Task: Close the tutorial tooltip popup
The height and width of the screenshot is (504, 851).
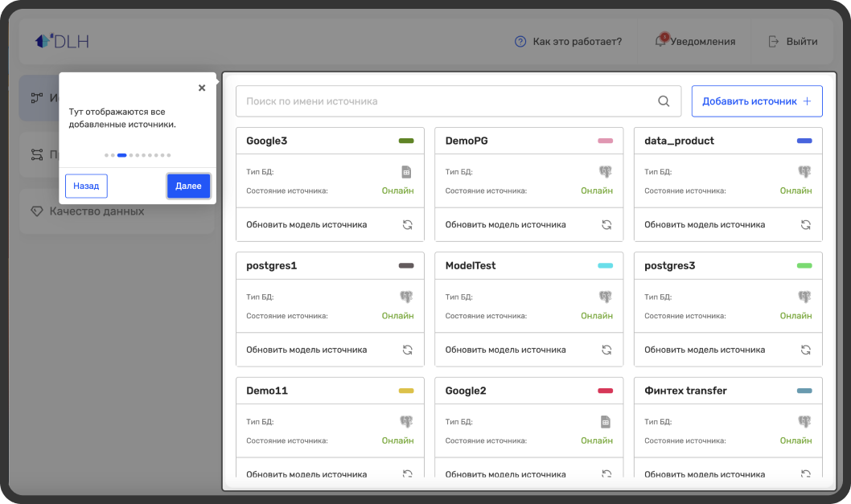Action: tap(202, 88)
